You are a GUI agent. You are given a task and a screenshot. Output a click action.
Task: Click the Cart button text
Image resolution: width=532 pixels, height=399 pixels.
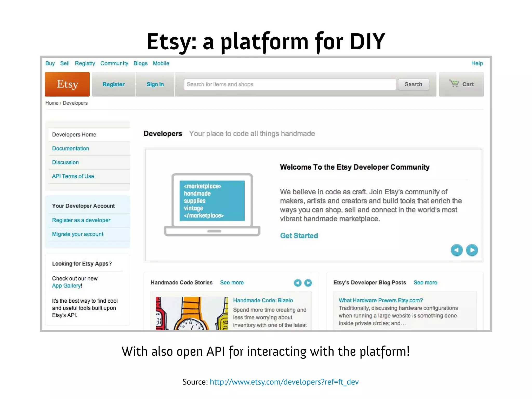[468, 84]
